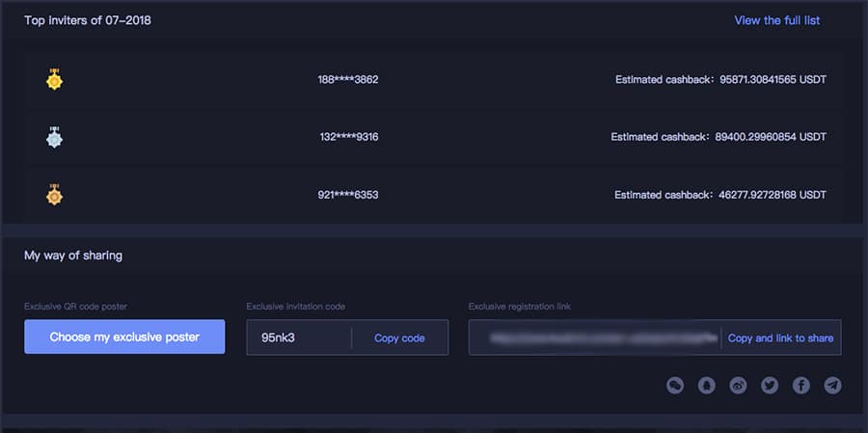Click the bronze medal icon for third place
This screenshot has width=868, height=433.
(x=55, y=195)
